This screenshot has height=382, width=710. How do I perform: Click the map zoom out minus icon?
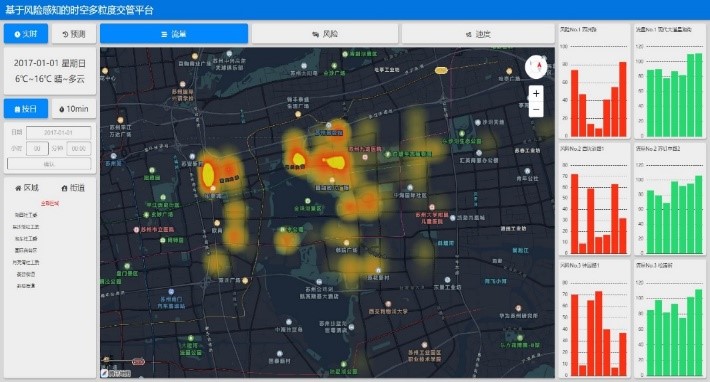(536, 109)
